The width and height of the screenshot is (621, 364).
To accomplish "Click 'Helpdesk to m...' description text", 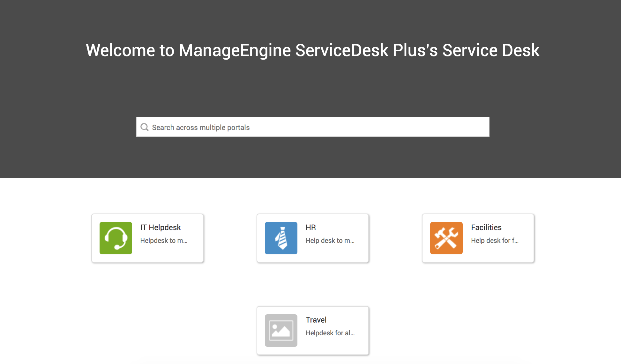I will [x=164, y=241].
